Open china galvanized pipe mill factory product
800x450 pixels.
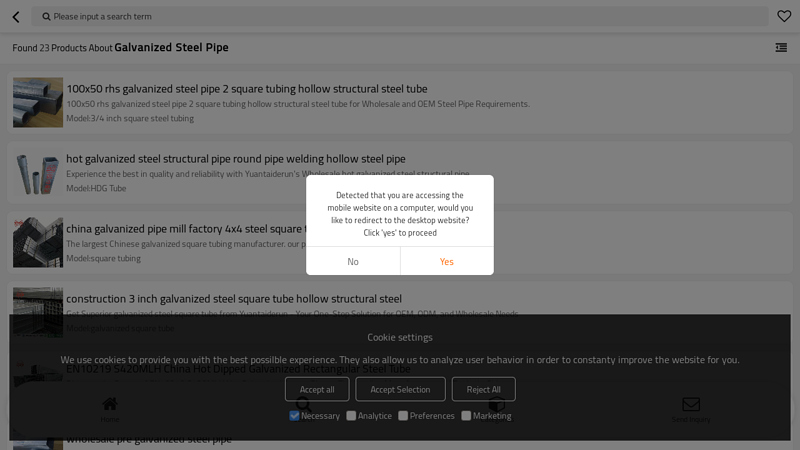click(x=186, y=229)
